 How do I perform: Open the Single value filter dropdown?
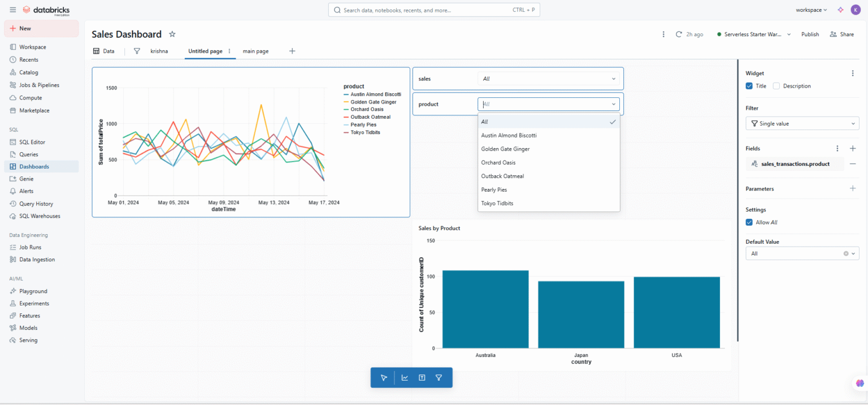point(802,123)
